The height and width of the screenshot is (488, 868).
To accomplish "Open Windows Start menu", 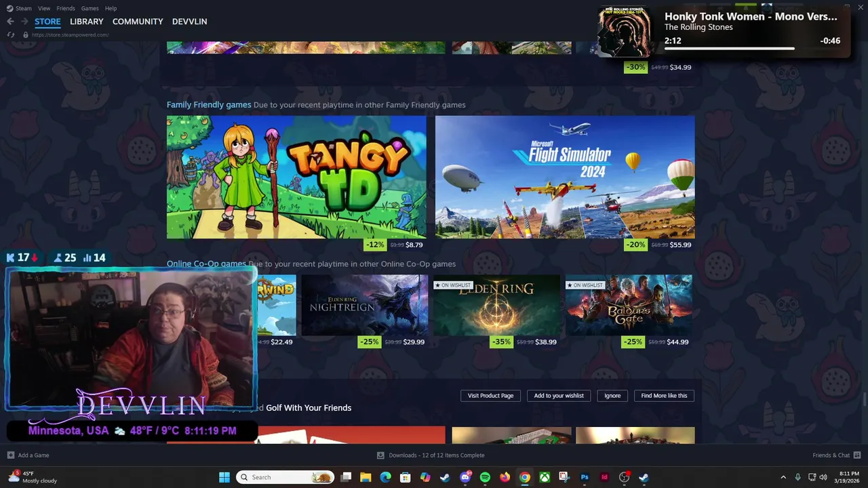I will pos(224,477).
